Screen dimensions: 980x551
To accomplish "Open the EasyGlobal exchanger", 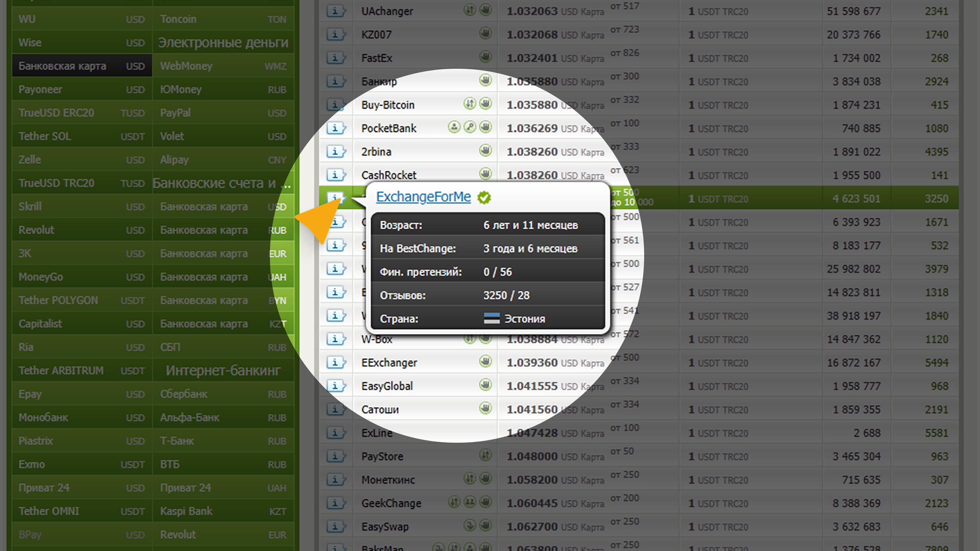I will (387, 386).
